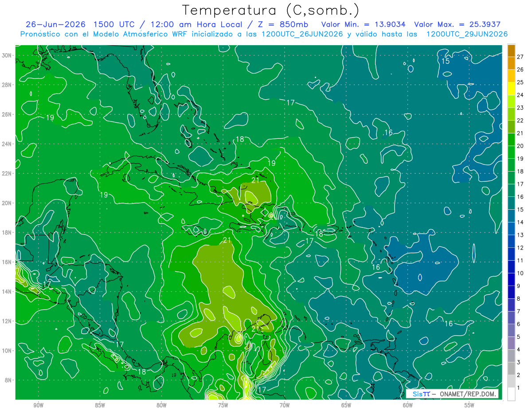Click the "ONAMET/REP.DOM." credit label
Image resolution: width=532 pixels, height=411 pixels.
click(468, 394)
